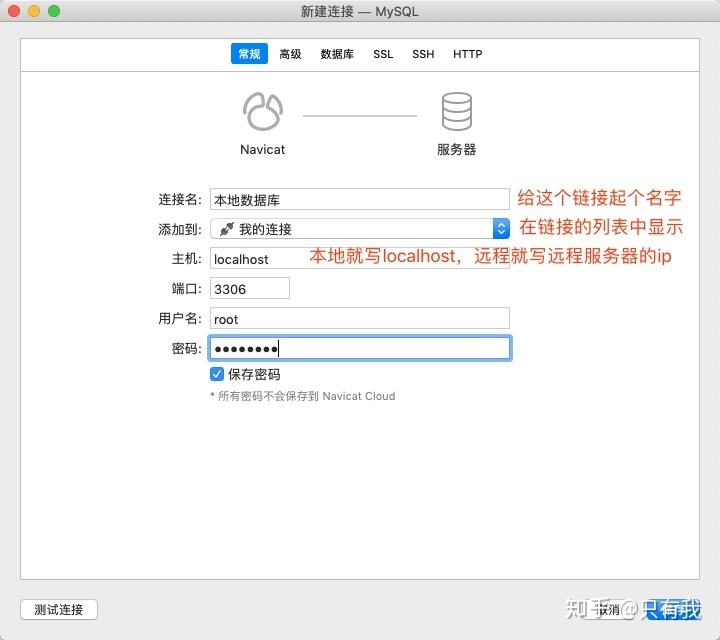
Task: Click the 取消 button
Action: pyautogui.click(x=609, y=610)
